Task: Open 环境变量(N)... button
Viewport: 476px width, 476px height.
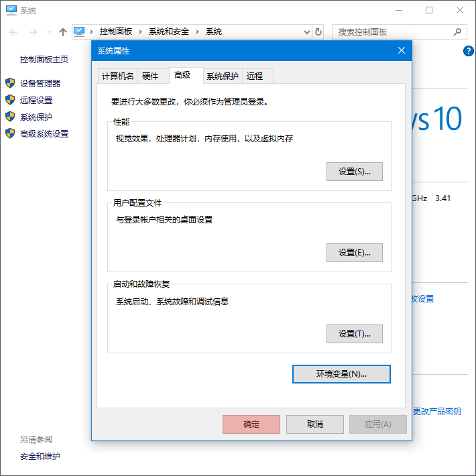Action: [341, 374]
